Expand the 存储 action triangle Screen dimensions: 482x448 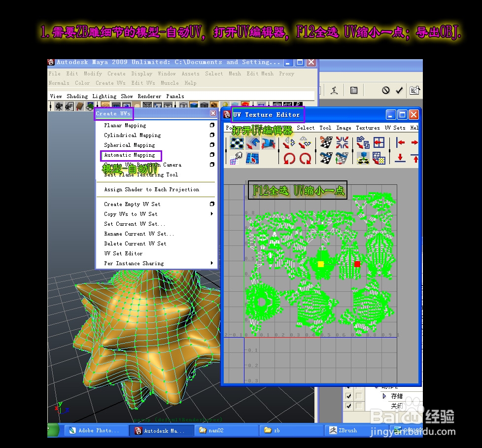coord(384,396)
